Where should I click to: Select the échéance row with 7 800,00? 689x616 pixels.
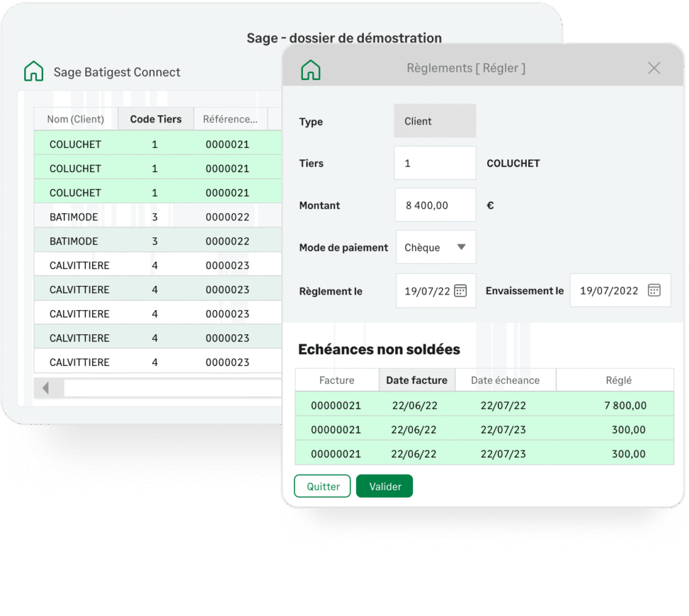point(484,406)
